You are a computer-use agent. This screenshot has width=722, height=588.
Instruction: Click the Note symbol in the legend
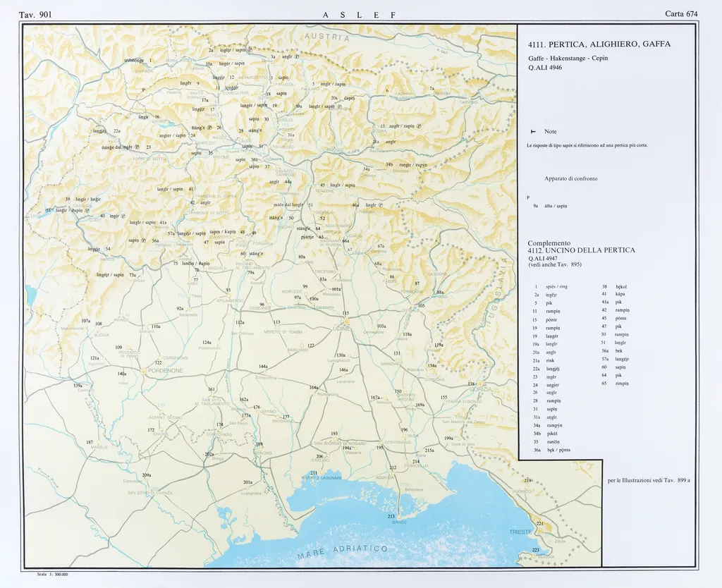(x=532, y=132)
